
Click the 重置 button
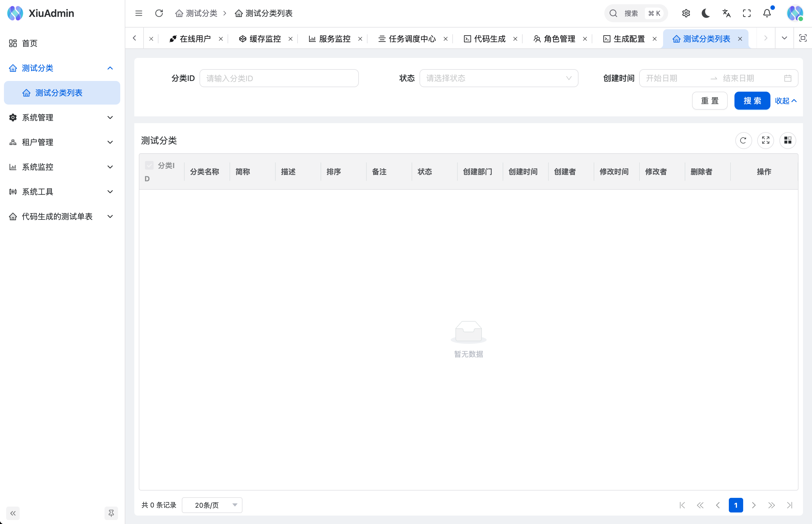[710, 101]
